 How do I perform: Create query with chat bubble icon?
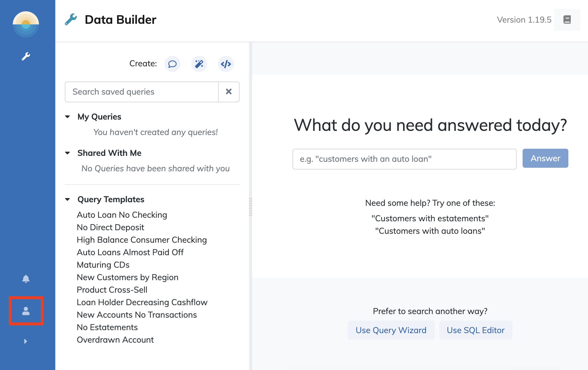pos(172,64)
